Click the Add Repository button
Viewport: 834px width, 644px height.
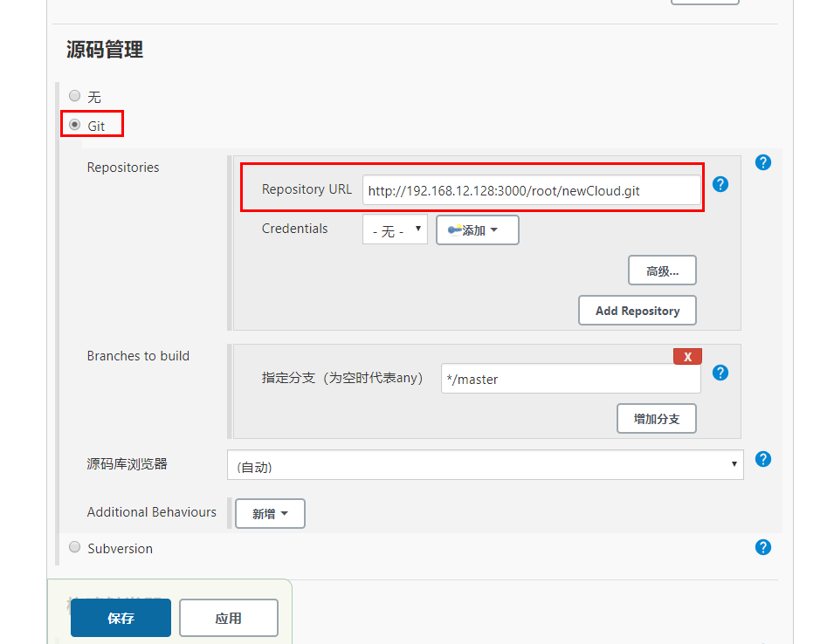point(638,311)
